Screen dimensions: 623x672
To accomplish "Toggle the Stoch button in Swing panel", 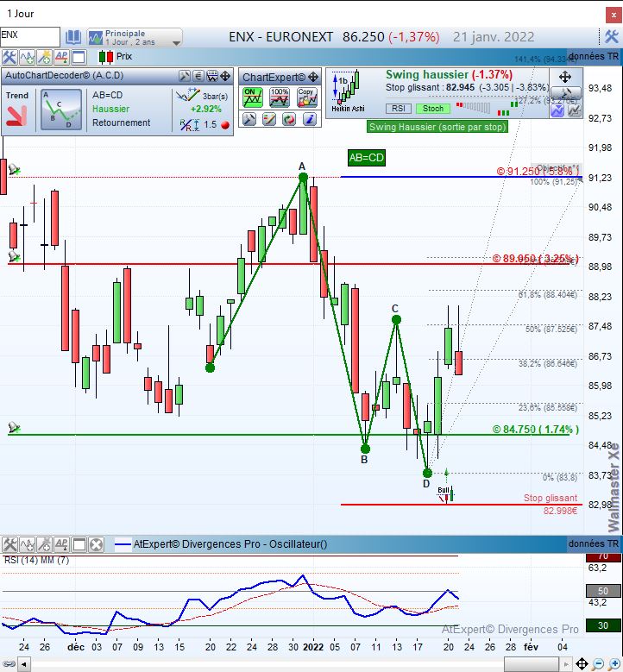I will pos(433,109).
